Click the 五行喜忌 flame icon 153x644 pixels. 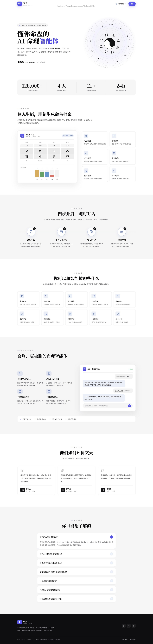click(x=86, y=153)
